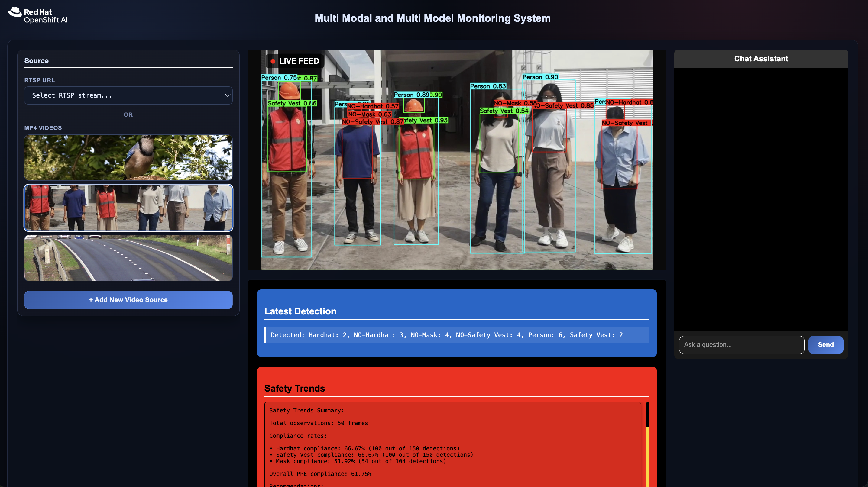The image size is (868, 487).
Task: Click the Safety Vest compliance 66.67% line
Action: 371,455
